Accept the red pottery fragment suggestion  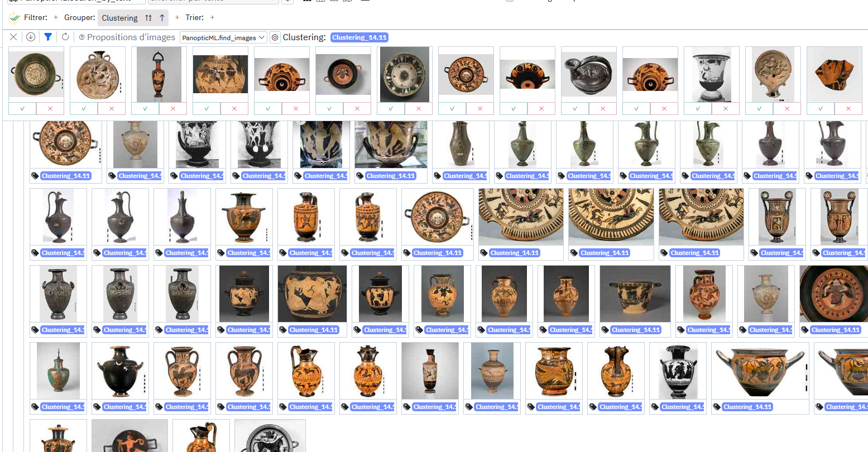[x=820, y=108]
